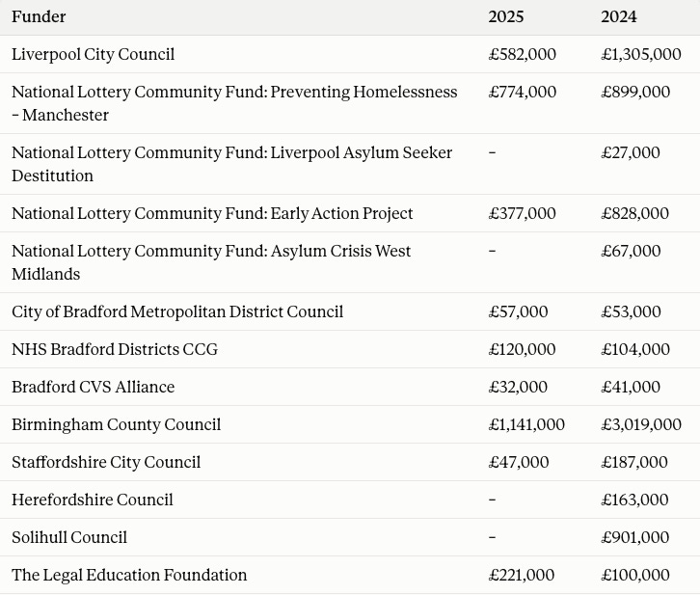Select the Preventing Homelessness – Manchester funder text
Image resolution: width=700 pixels, height=595 pixels.
point(234,103)
